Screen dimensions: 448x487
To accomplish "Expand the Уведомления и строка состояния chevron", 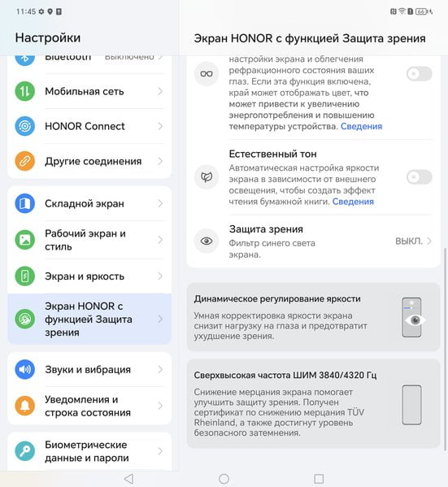I will 160,406.
